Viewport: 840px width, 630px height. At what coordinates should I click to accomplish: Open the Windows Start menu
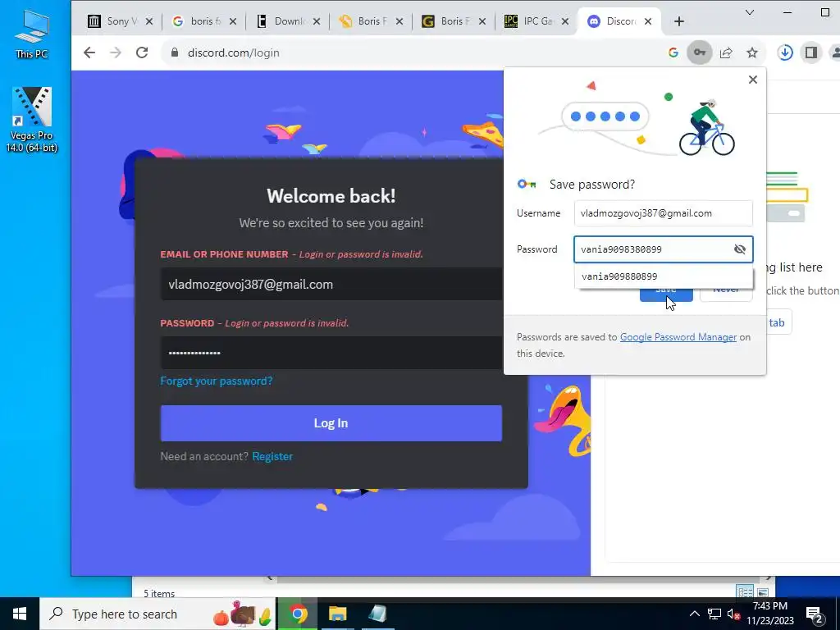(x=20, y=614)
